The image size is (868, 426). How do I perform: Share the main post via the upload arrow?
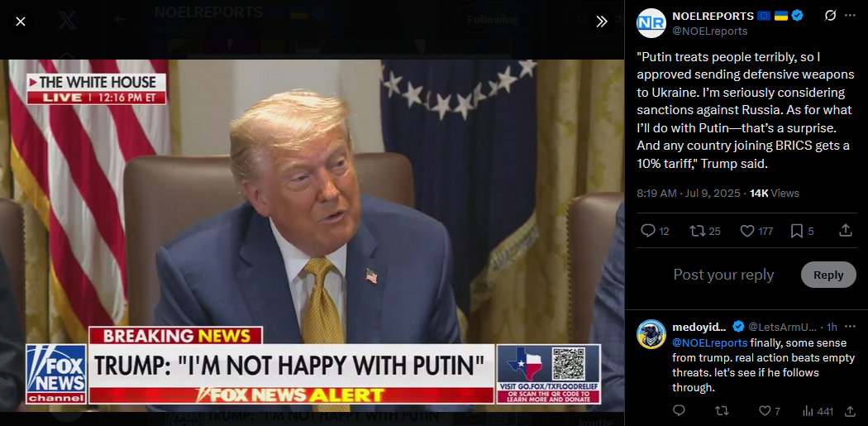(x=846, y=231)
